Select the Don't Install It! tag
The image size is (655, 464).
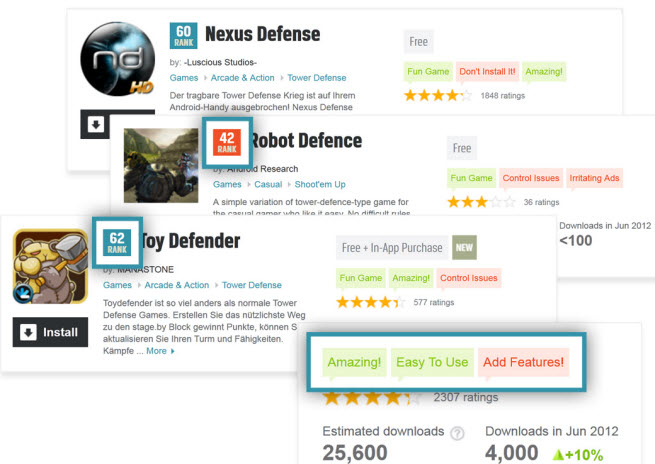coord(487,71)
